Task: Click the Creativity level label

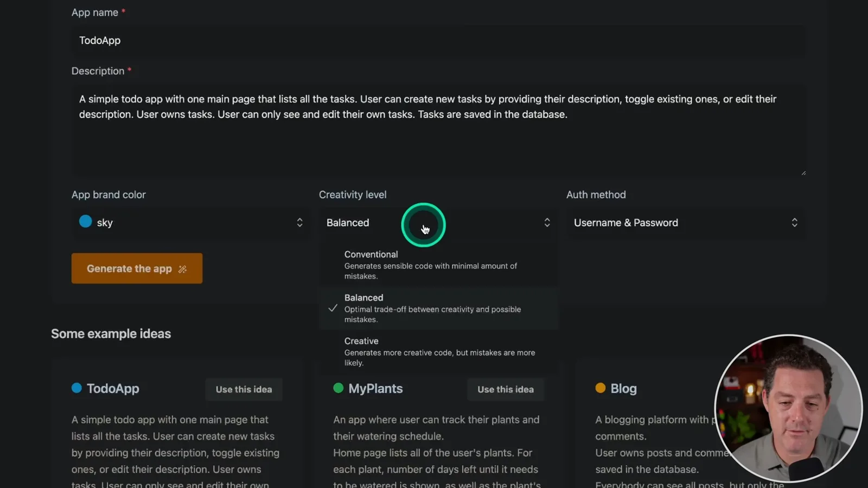Action: pos(353,195)
